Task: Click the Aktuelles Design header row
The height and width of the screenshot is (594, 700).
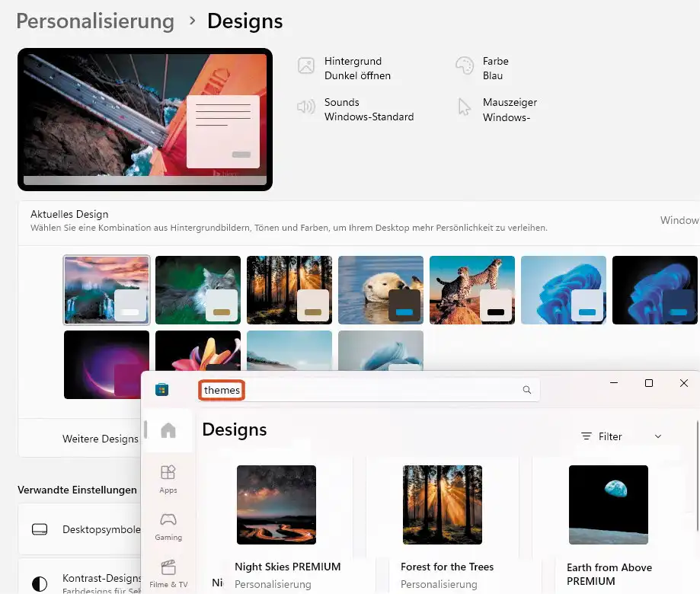Action: (359, 221)
